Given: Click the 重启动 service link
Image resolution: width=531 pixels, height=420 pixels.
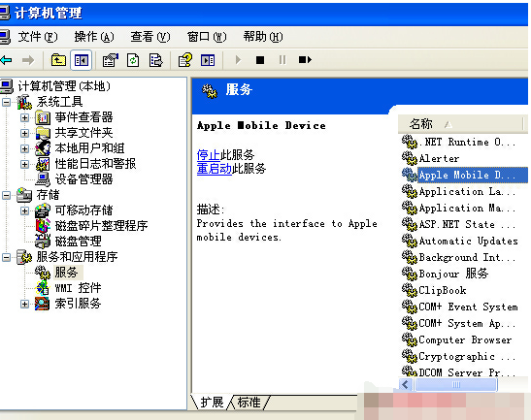Looking at the screenshot, I should 214,168.
